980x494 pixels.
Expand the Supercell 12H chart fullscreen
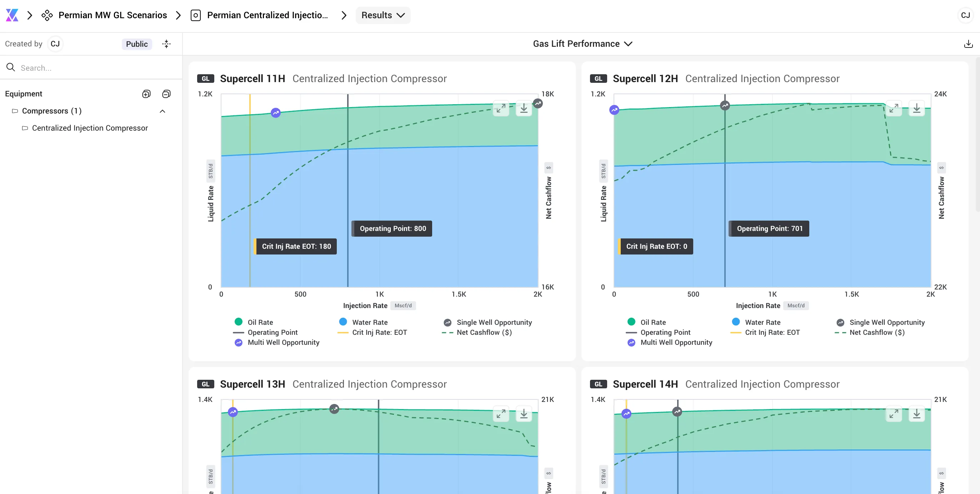click(x=894, y=109)
